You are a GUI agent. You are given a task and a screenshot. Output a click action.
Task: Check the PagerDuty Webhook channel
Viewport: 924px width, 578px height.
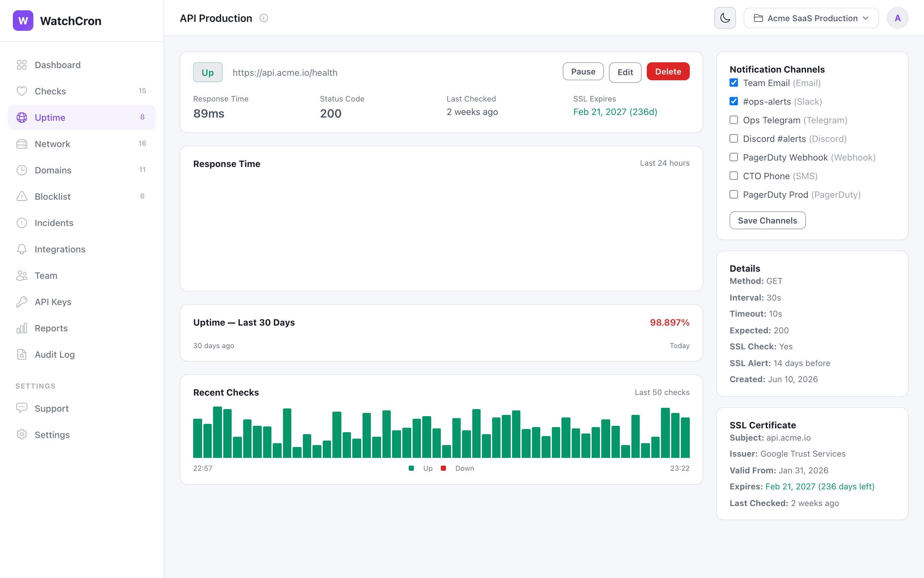click(x=733, y=157)
